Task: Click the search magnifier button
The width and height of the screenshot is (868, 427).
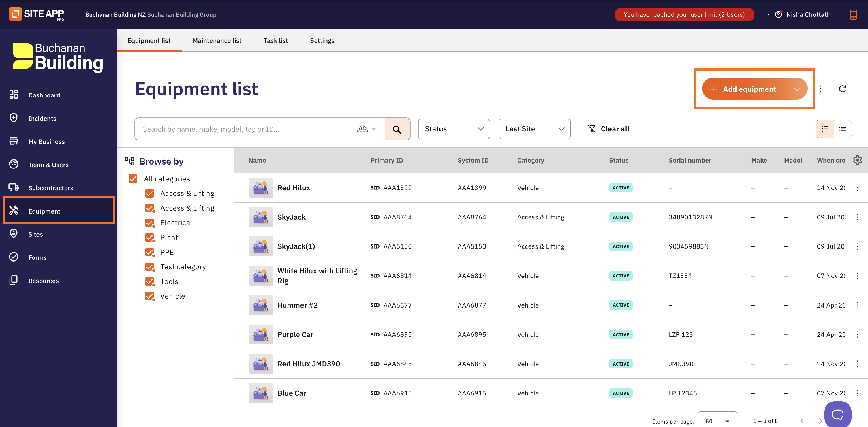Action: 397,129
